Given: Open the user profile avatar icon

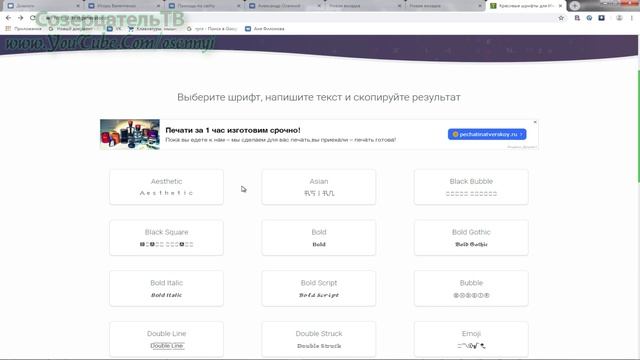Looking at the screenshot, I should click(x=619, y=18).
